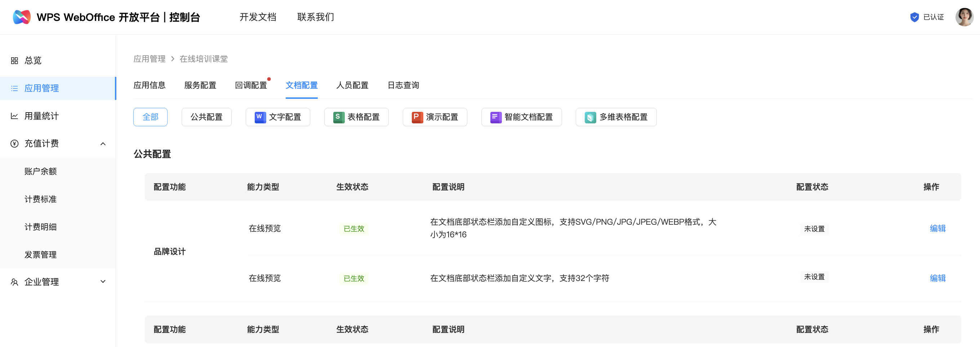The image size is (980, 347).
Task: Go to 应用管理 breadcrumb link
Action: 149,59
